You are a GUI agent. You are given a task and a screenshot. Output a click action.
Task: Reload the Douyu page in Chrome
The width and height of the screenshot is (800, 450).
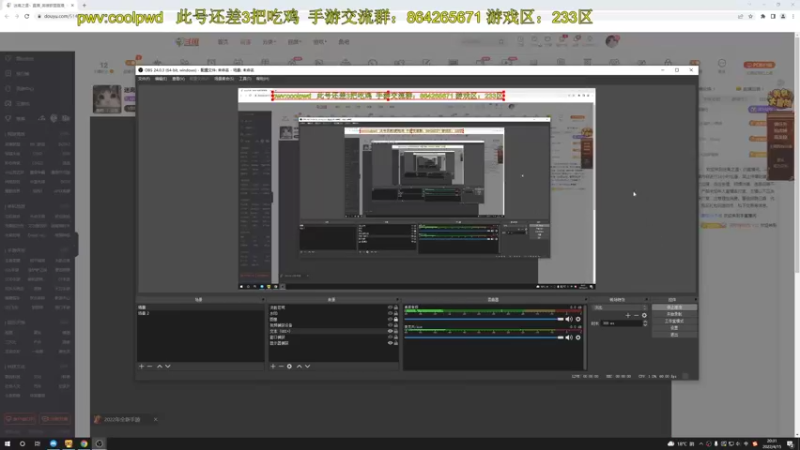click(x=27, y=16)
